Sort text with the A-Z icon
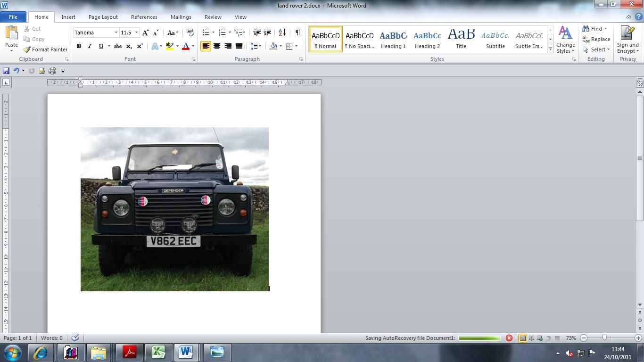This screenshot has height=362, width=644. [x=282, y=33]
